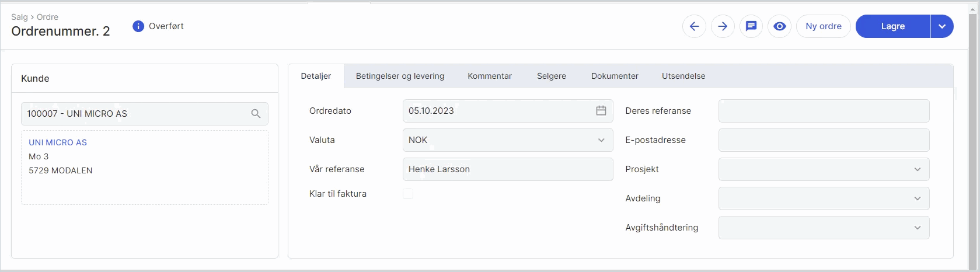Click the address line Mo 3
Viewport: 980px width, 272px height.
39,156
